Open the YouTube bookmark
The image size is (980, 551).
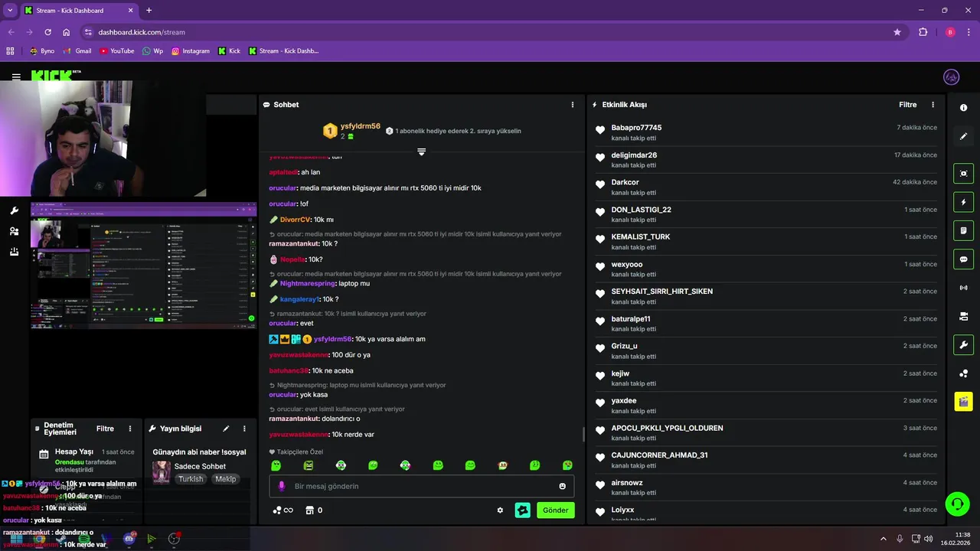click(x=116, y=51)
